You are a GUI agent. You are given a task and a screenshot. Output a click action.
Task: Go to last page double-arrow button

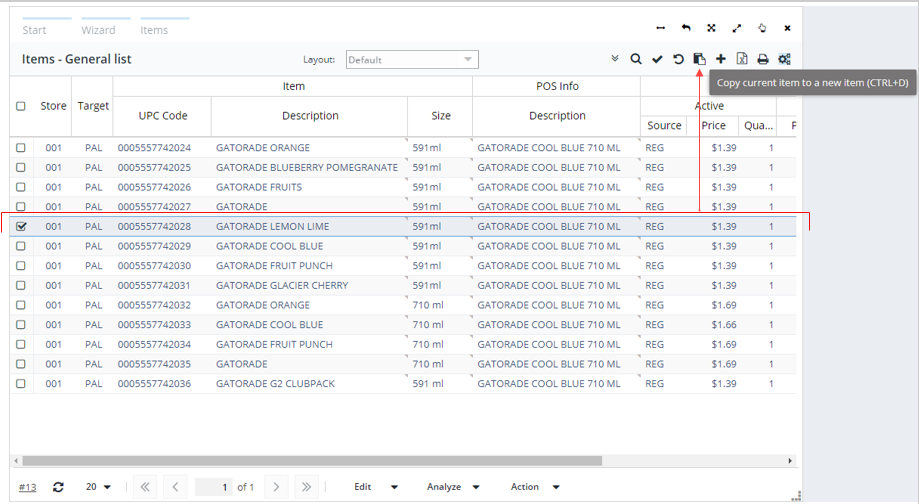306,487
